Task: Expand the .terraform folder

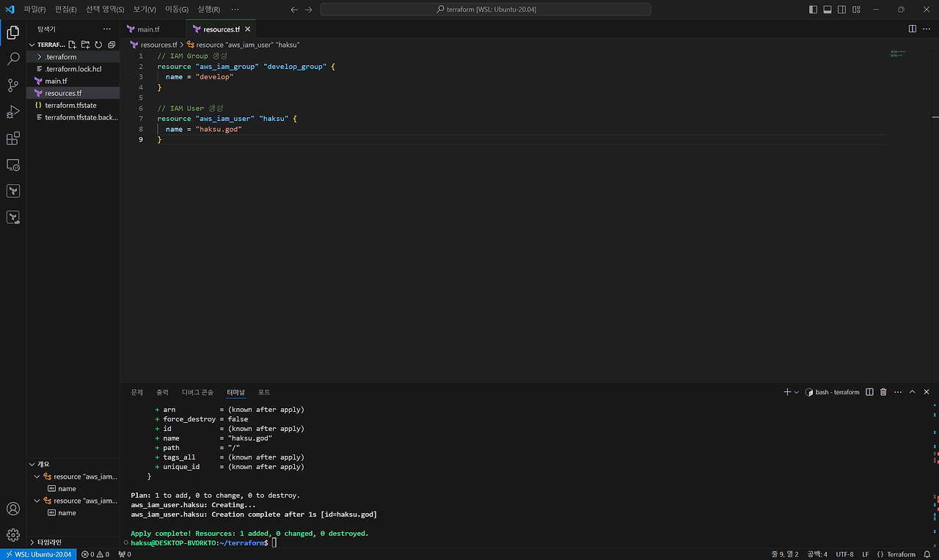Action: pyautogui.click(x=60, y=57)
